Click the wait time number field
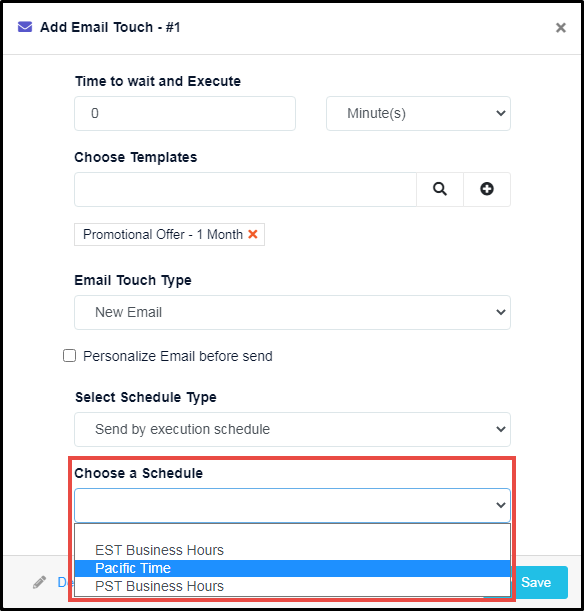This screenshot has height=611, width=584. [185, 113]
